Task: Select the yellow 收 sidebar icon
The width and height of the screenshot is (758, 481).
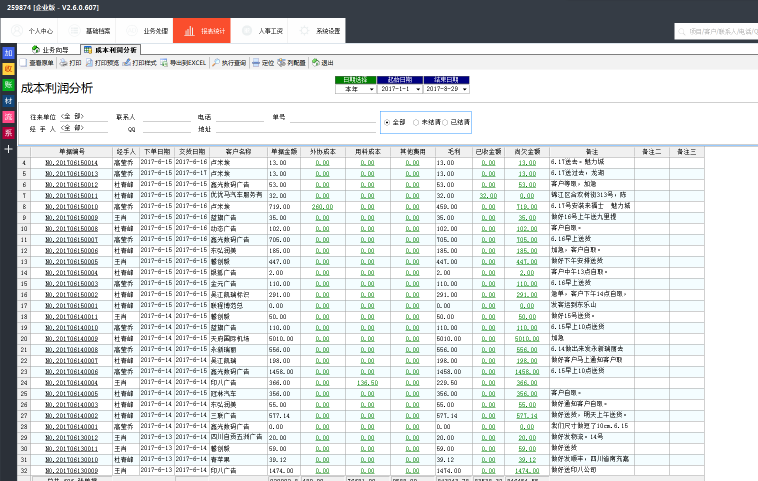Action: pyautogui.click(x=8, y=69)
